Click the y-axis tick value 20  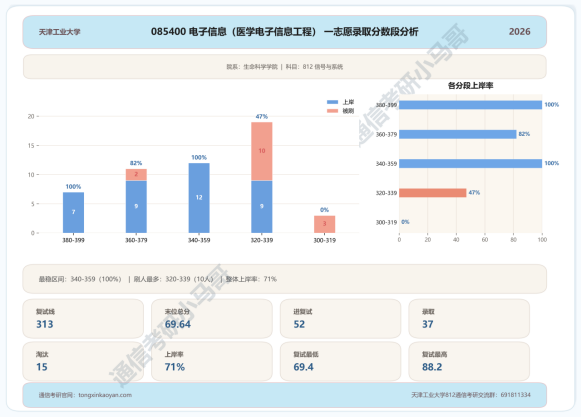pos(31,116)
